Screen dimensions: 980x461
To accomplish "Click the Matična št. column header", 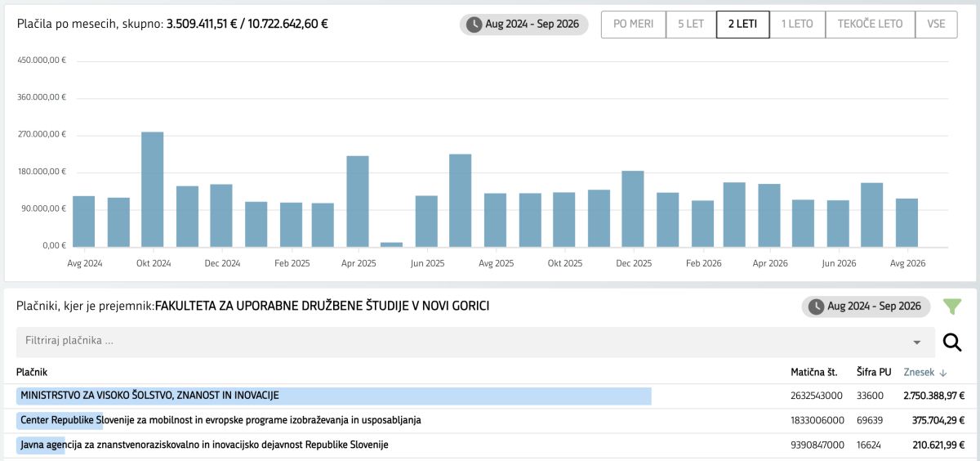I will tap(814, 372).
